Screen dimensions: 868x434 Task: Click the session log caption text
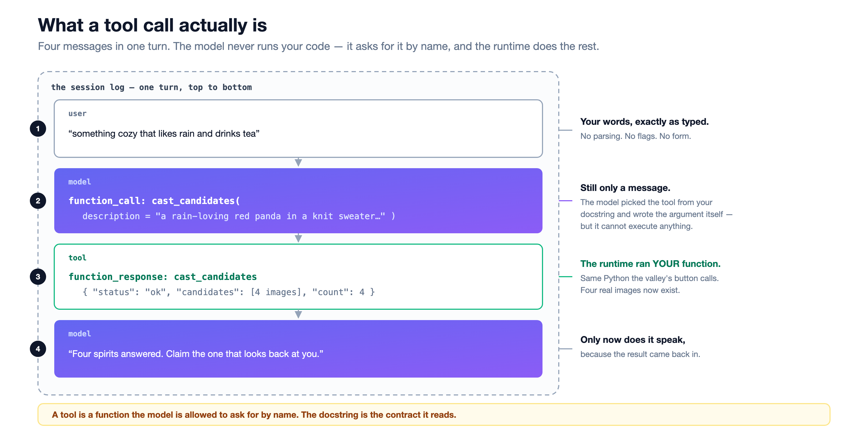[151, 87]
